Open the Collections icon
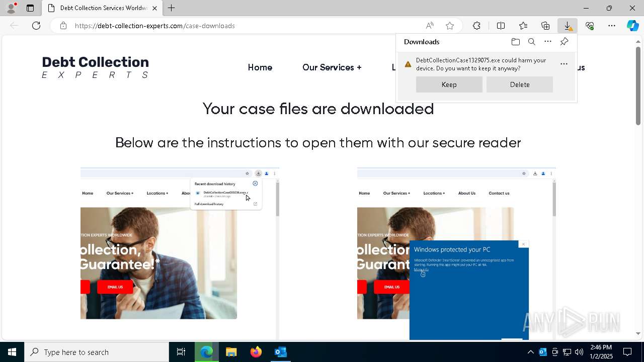Viewport: 644px width, 362px height. [545, 26]
